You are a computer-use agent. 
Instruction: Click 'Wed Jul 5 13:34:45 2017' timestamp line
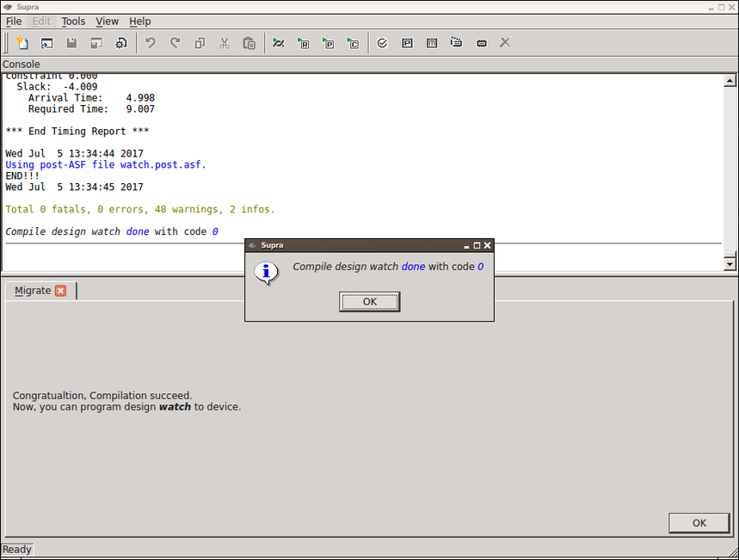(74, 188)
